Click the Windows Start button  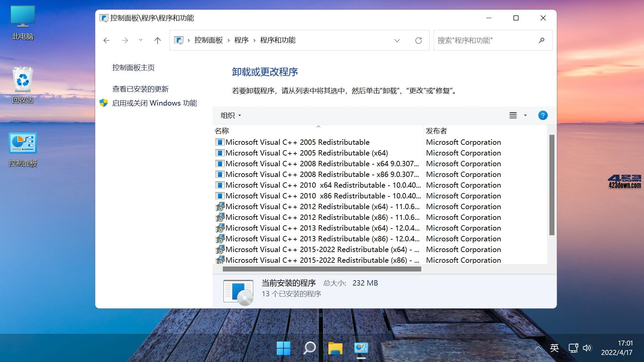point(284,349)
